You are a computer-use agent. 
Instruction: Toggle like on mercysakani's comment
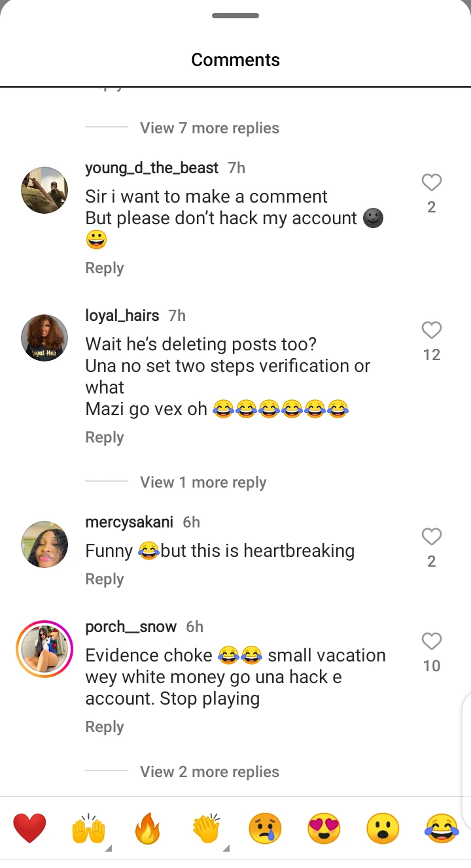pyautogui.click(x=432, y=537)
